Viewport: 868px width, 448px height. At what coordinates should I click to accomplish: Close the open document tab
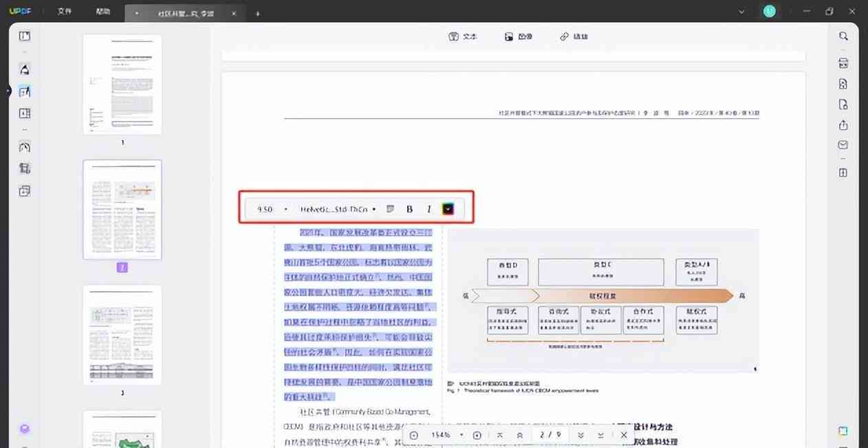point(235,13)
